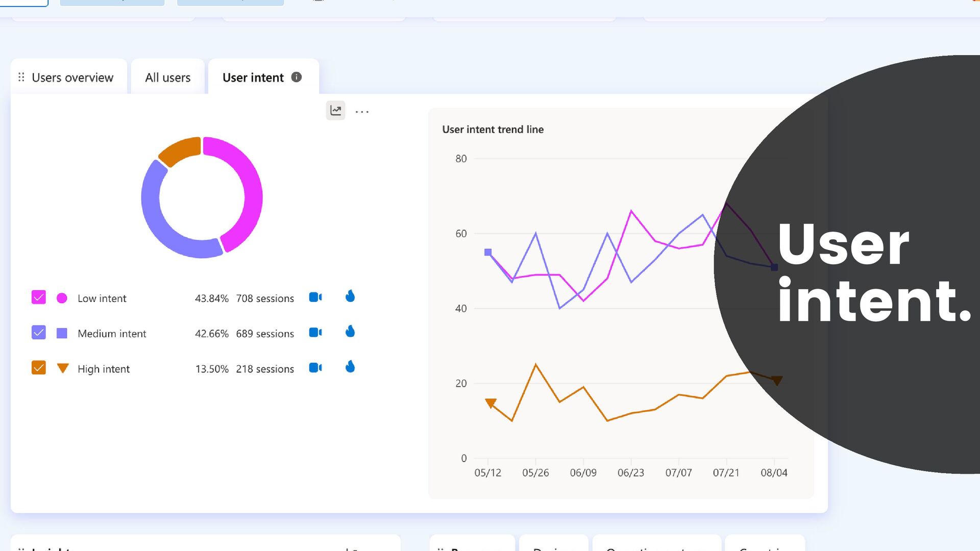Viewport: 980px width, 551px height.
Task: Click the 08/04 axis date label
Action: 774,473
